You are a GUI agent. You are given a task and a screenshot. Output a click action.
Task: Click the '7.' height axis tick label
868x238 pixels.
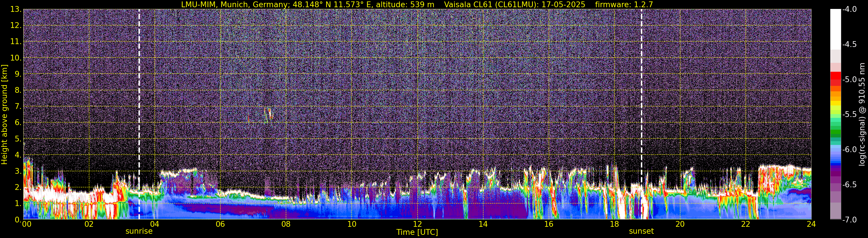pos(18,107)
